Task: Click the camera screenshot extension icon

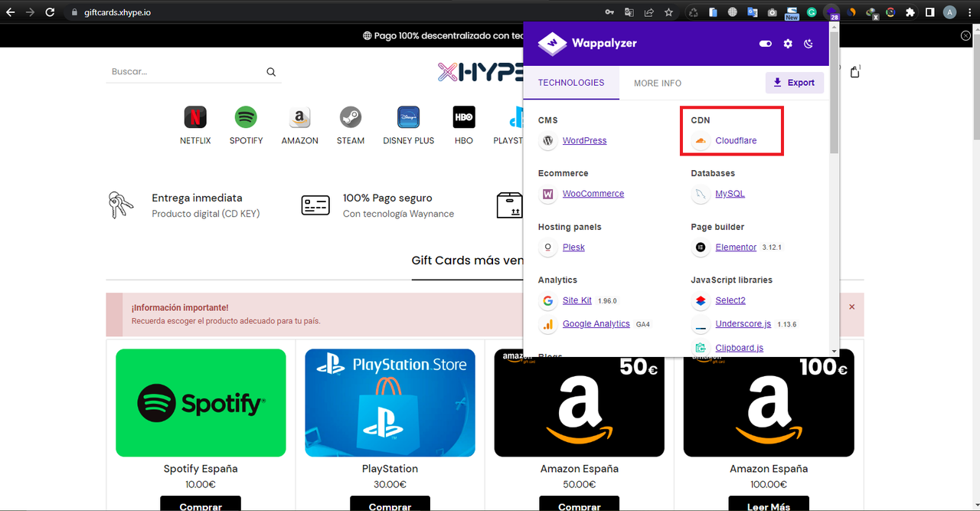Action: (772, 12)
